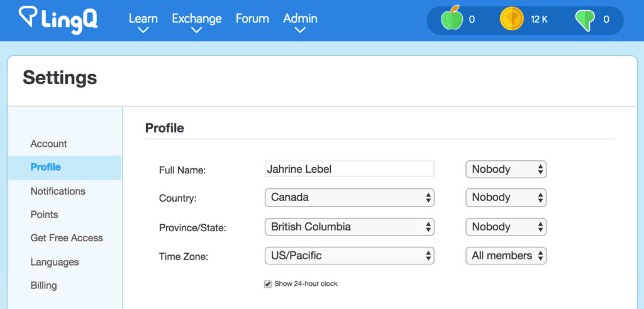Toggle the Show 24-hour clock checkbox

pos(268,284)
